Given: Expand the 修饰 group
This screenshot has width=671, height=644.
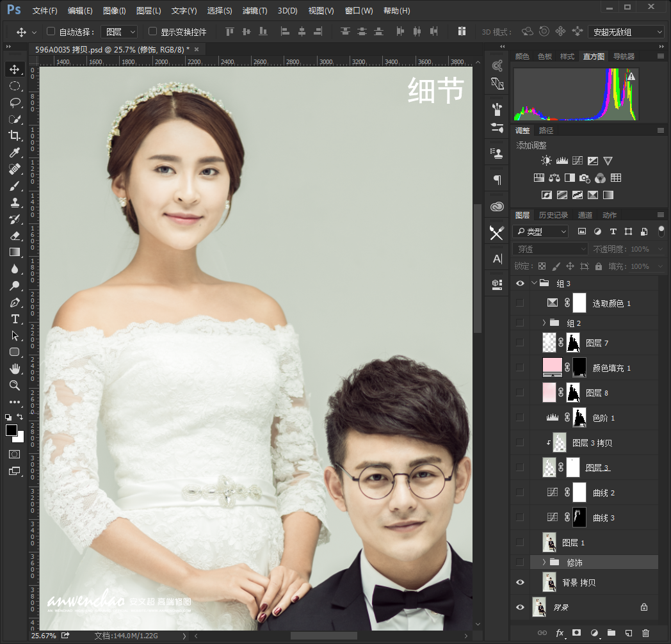Looking at the screenshot, I should 544,562.
